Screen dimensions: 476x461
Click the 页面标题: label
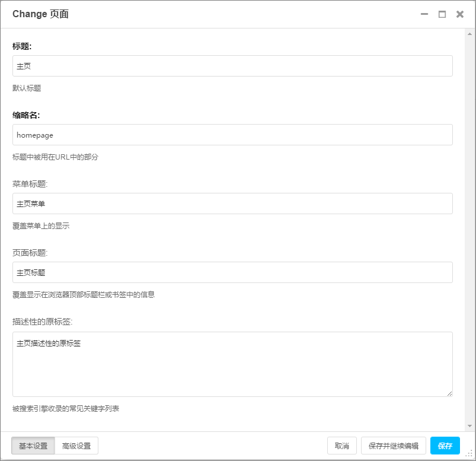tap(30, 253)
